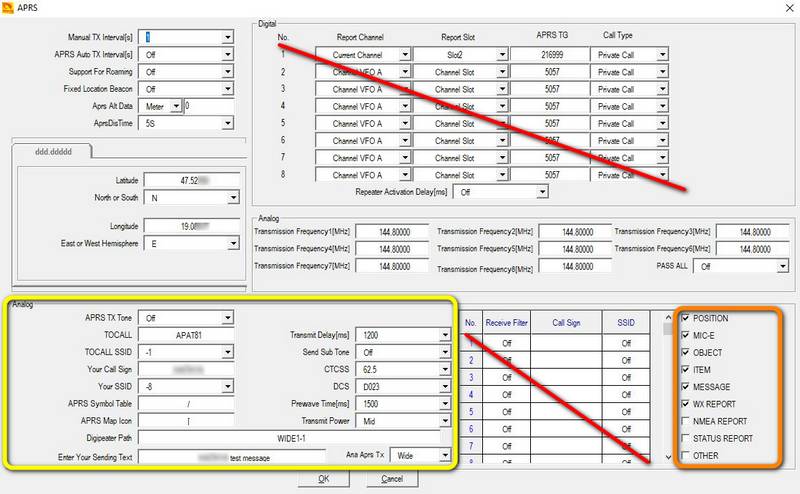Viewport: 800px width, 494px height.
Task: Click the Digipeater Path field WIDE1-1
Action: [289, 438]
